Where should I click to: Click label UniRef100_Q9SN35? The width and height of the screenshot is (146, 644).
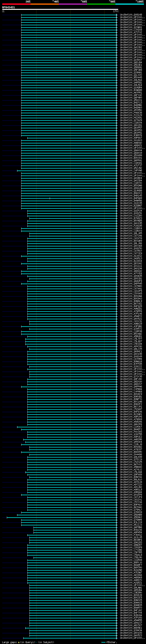click(x=131, y=276)
